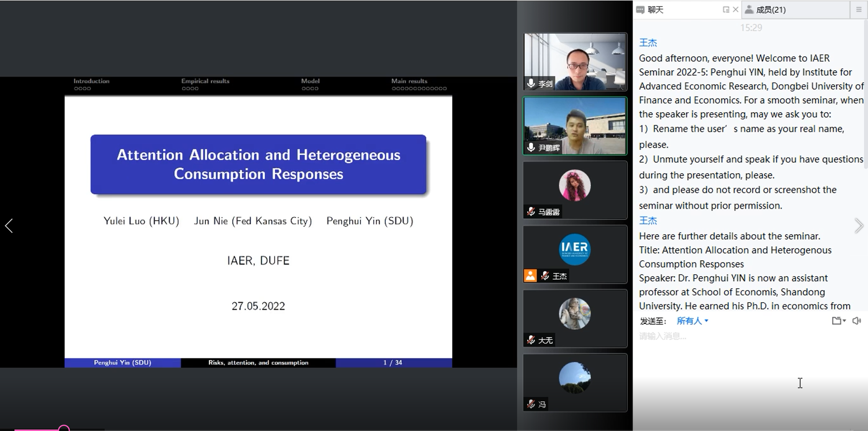Jump to Introduction section in slide header
868x431 pixels.
tap(91, 81)
